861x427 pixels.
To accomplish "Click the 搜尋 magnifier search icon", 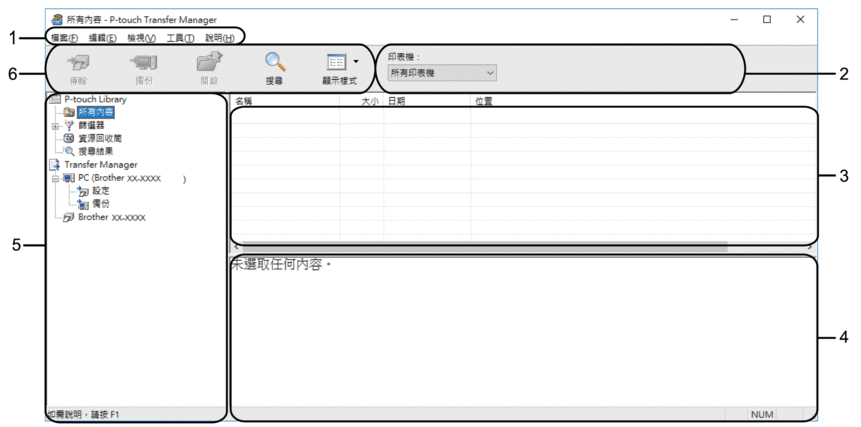I will (x=275, y=63).
